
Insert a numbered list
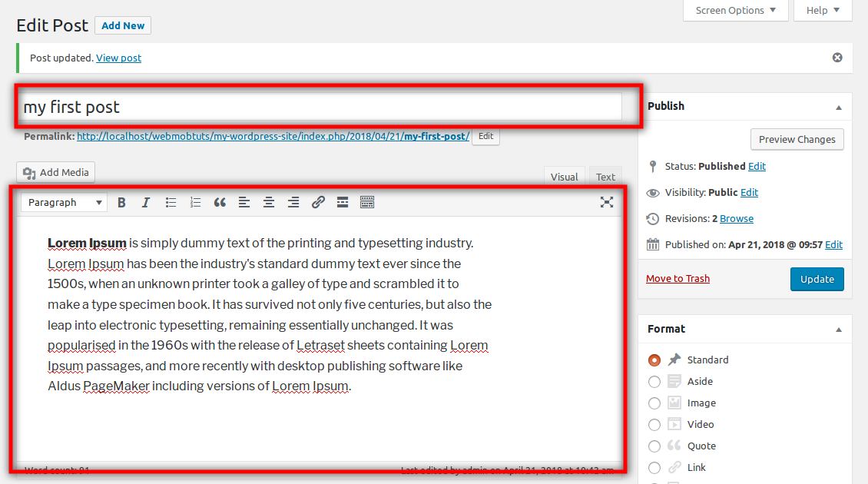[x=195, y=202]
